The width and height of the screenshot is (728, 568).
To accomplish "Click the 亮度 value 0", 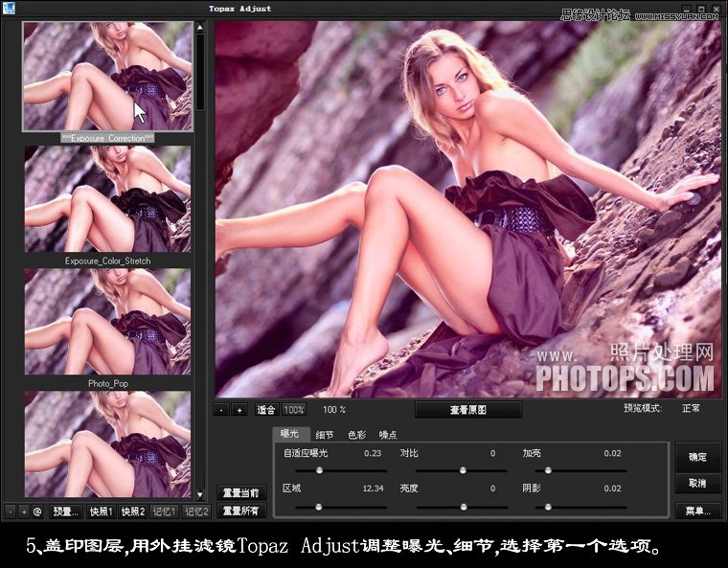I will point(492,488).
